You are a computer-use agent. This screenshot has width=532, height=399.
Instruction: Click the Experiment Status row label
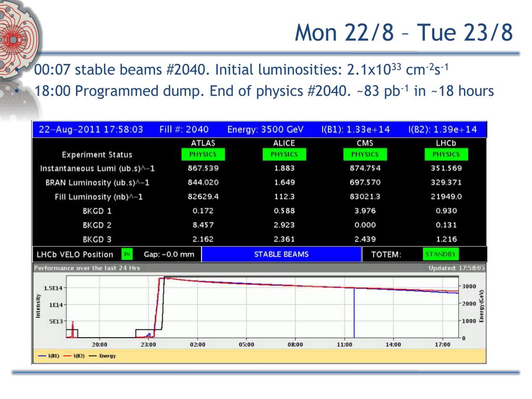point(97,155)
